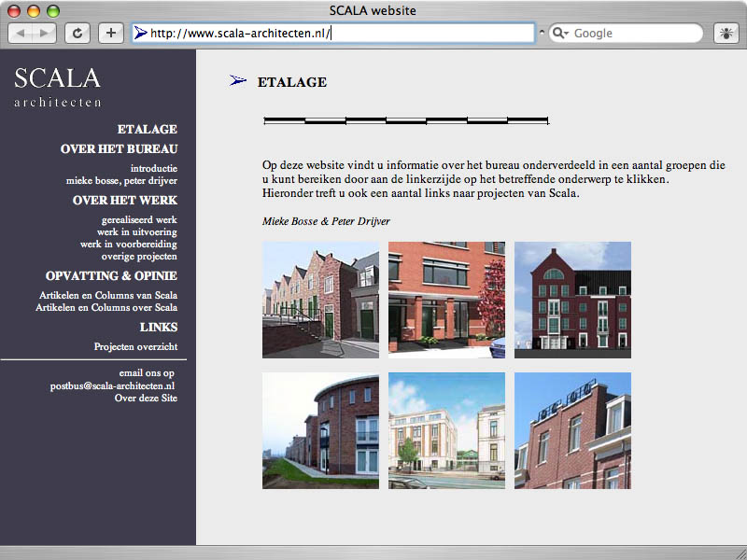Open the brick building with rooftop railing thumbnail
This screenshot has height=560, width=747.
(572, 430)
